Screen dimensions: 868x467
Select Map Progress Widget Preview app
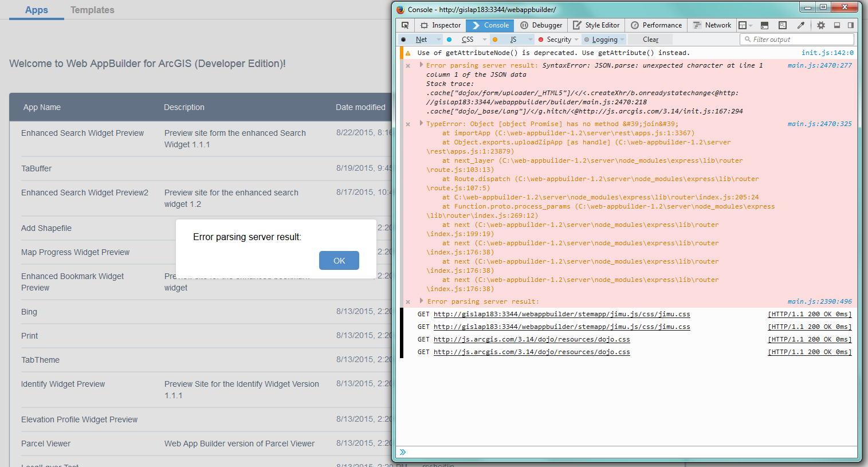click(75, 252)
